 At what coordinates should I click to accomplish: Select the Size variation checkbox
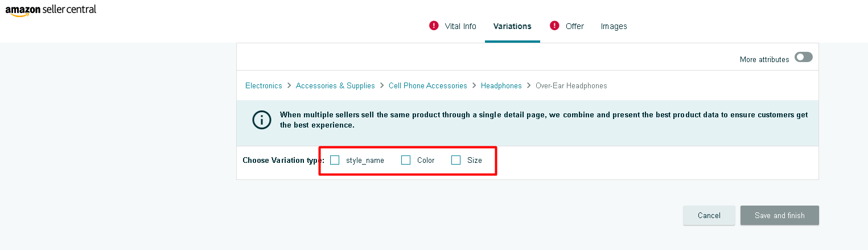[456, 160]
